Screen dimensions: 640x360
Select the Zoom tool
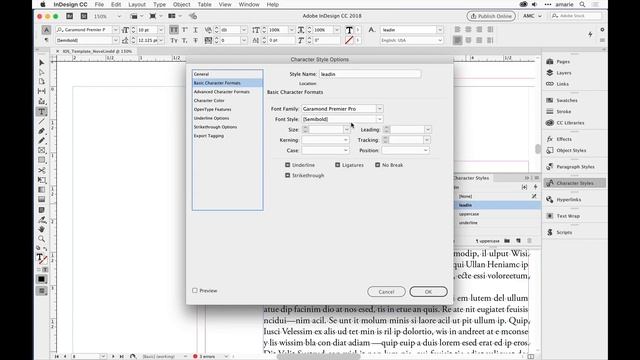[42, 239]
